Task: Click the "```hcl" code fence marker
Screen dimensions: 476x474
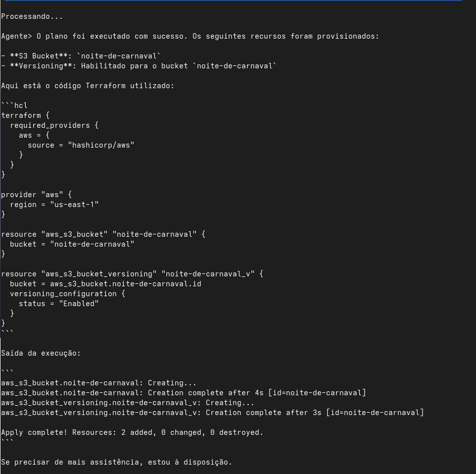Action: click(x=14, y=105)
